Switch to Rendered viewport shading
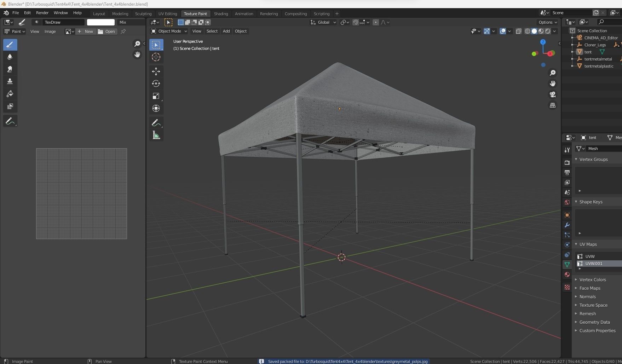The height and width of the screenshot is (364, 622). (548, 31)
